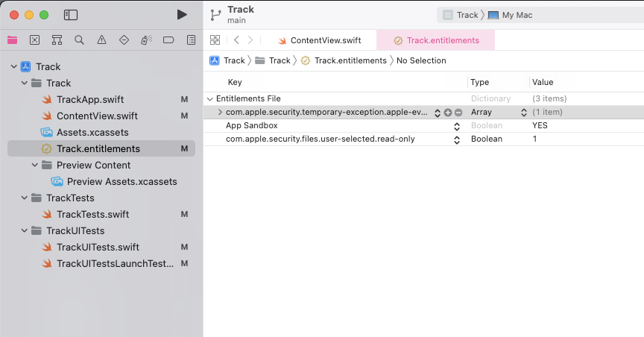Choose the My Mac run destination

517,15
